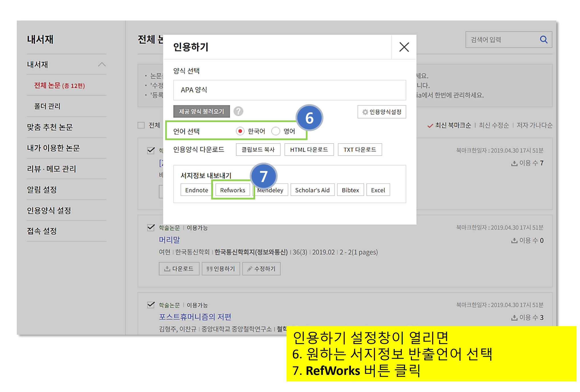Click the search magnifier icon
The width and height of the screenshot is (580, 392).
pos(543,40)
